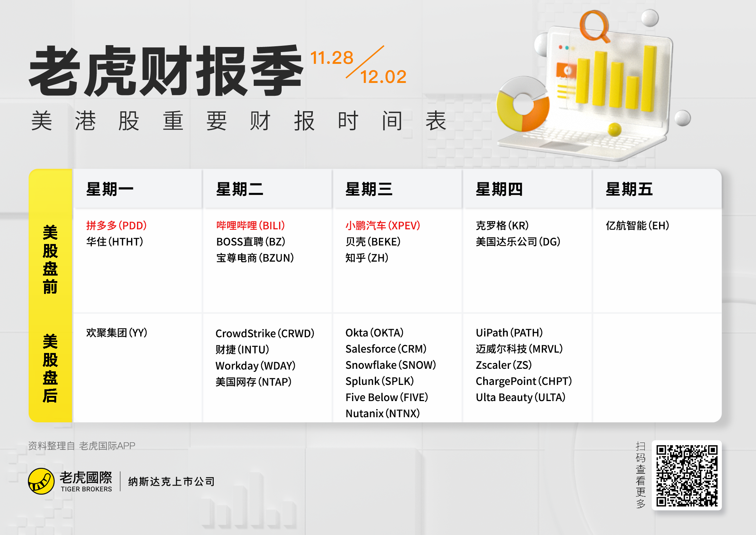The width and height of the screenshot is (756, 535).
Task: Click the Tiger Brokers round logo icon
Action: (41, 481)
